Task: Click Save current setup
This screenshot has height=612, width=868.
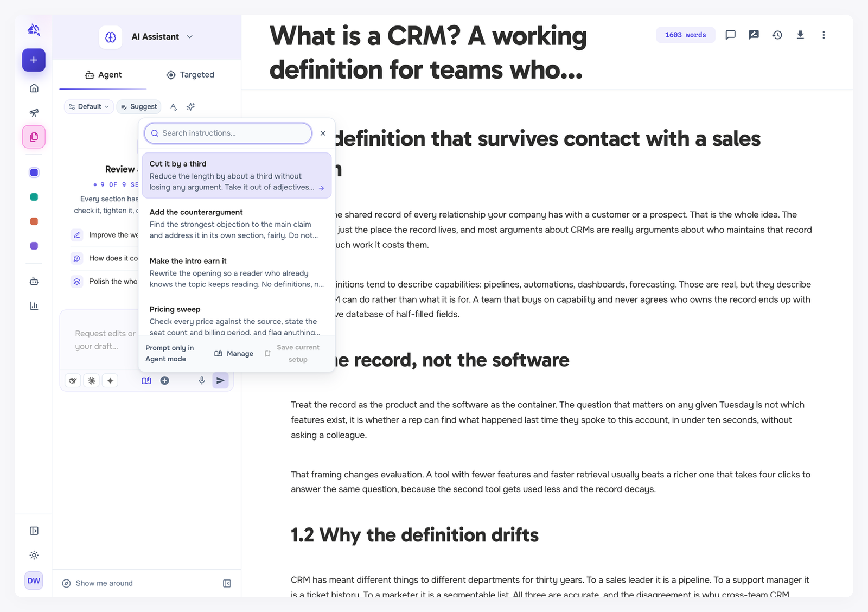Action: click(x=292, y=354)
